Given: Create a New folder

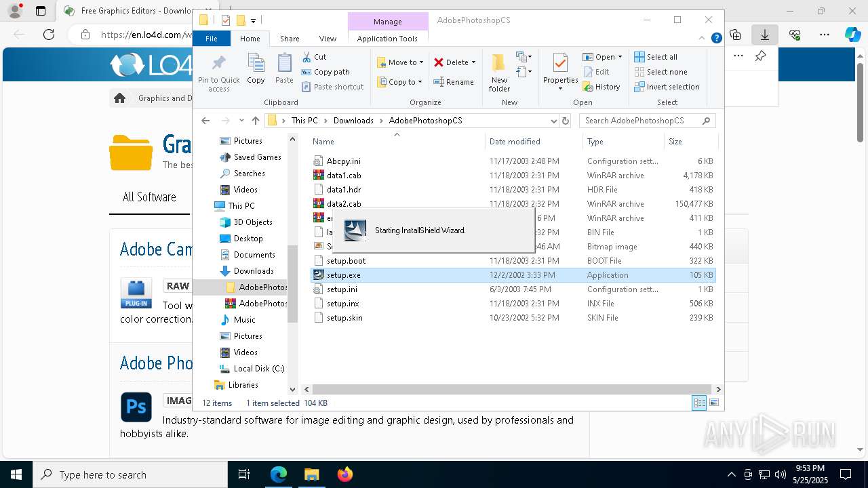Looking at the screenshot, I should click(x=499, y=72).
